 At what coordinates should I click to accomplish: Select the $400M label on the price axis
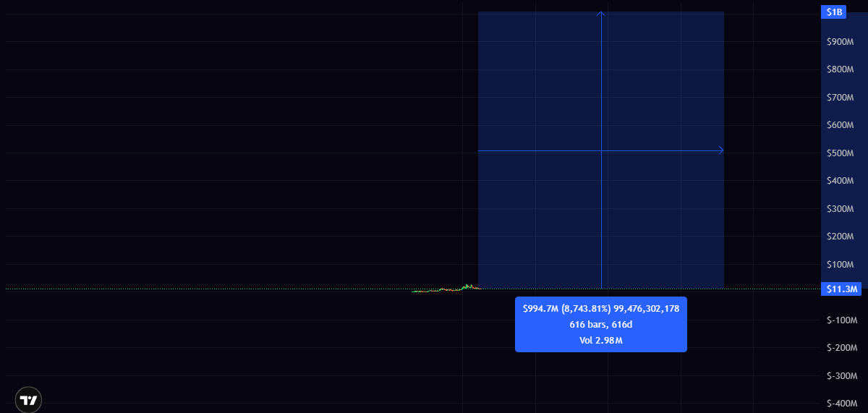pyautogui.click(x=841, y=181)
